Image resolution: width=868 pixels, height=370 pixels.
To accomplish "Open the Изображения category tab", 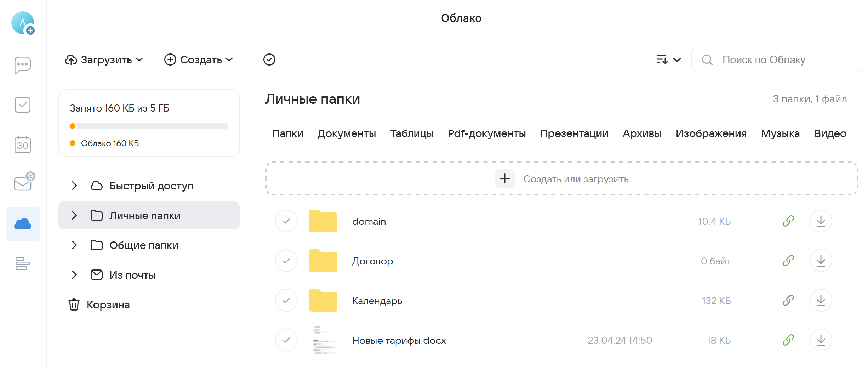I will [711, 133].
